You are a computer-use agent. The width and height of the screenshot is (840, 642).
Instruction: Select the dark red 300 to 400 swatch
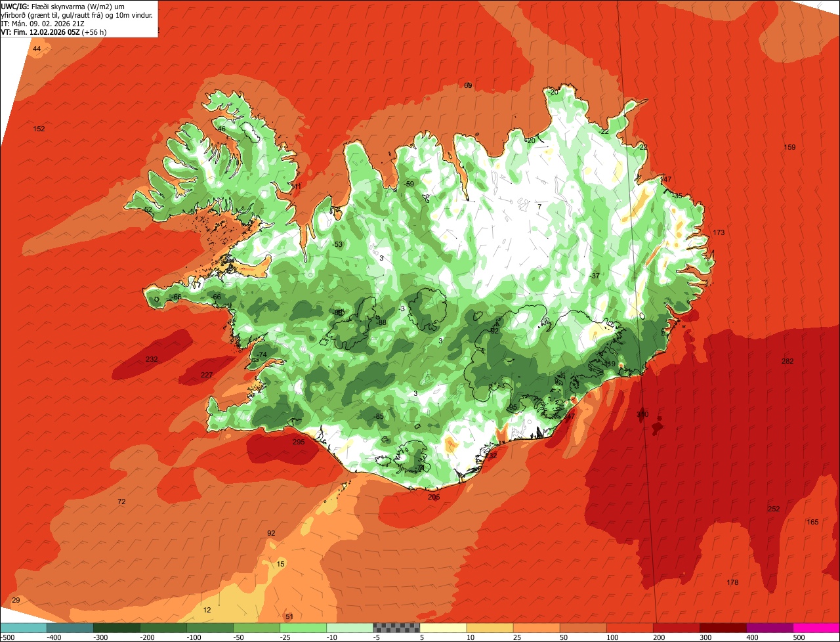point(723,628)
